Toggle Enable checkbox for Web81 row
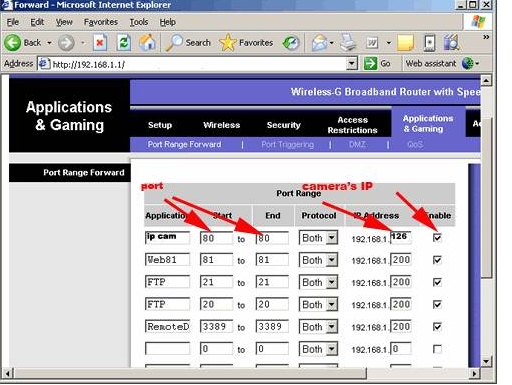This screenshot has width=512, height=385. pyautogui.click(x=437, y=260)
